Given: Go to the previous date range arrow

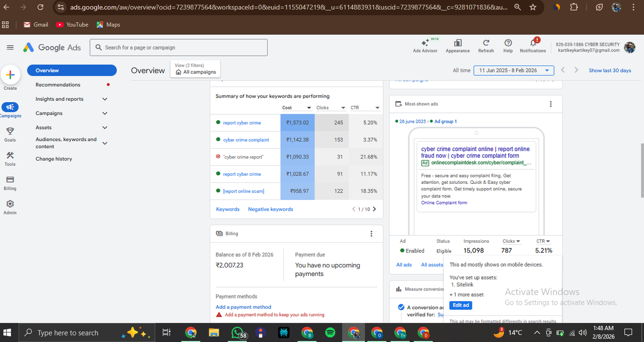Looking at the screenshot, I should tap(563, 71).
